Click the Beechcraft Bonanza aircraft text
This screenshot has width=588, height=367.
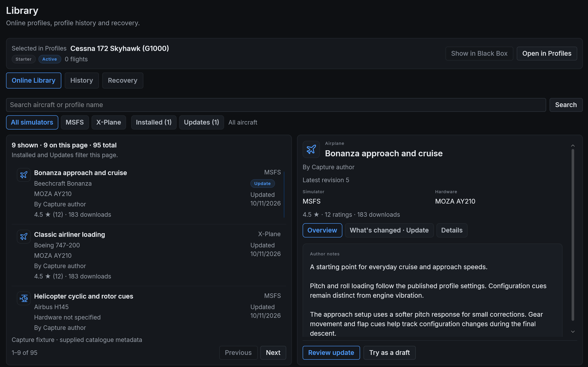(x=63, y=183)
